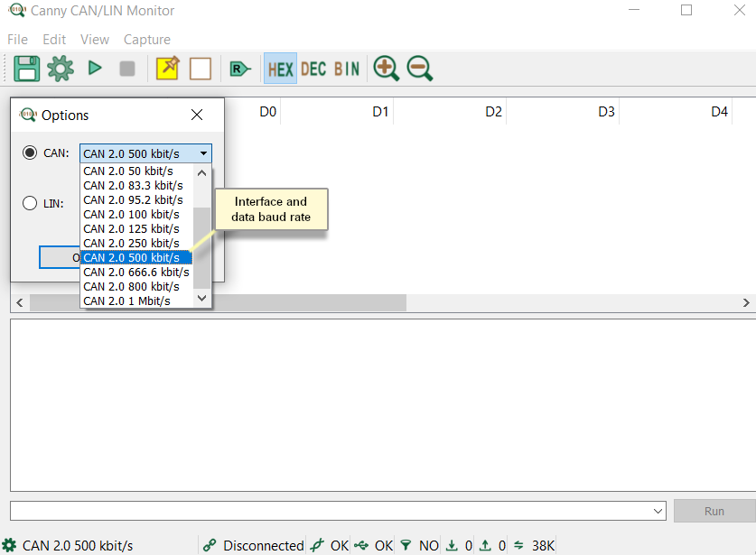Open the Capture menu
The image size is (756, 555).
[147, 40]
